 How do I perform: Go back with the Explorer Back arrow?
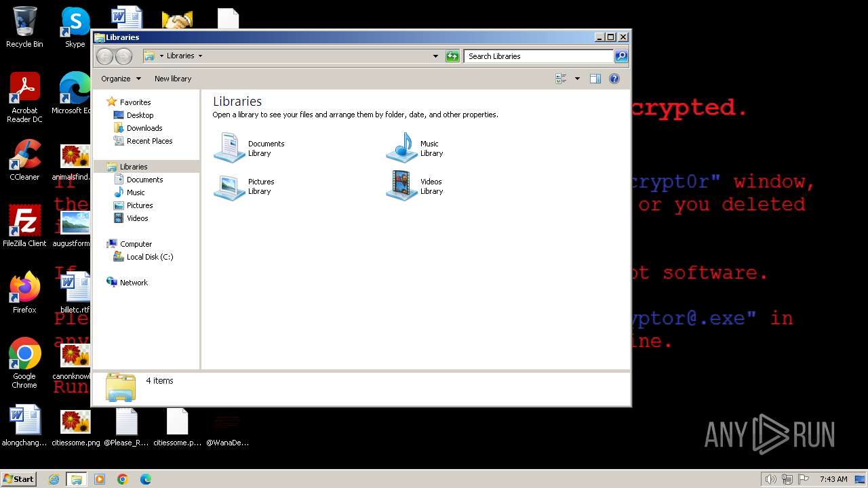pos(104,56)
